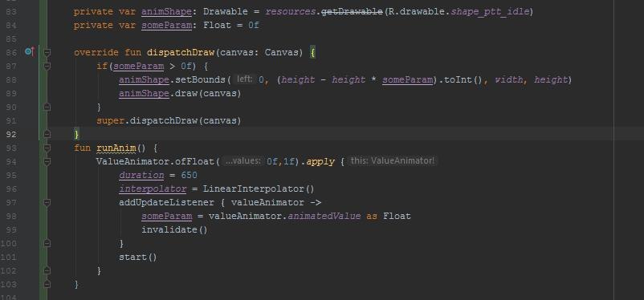Click invalidate() call
The height and width of the screenshot is (300, 644).
tap(174, 230)
